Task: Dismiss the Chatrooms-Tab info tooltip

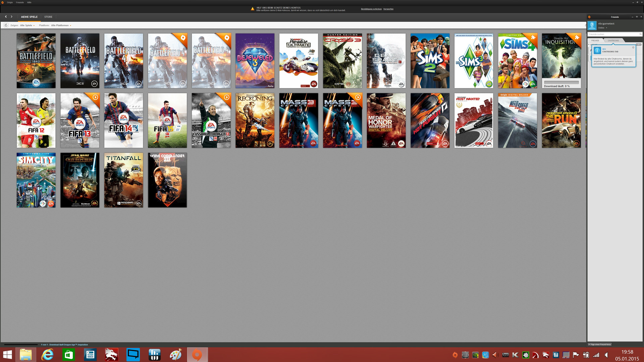Action: pos(633,47)
